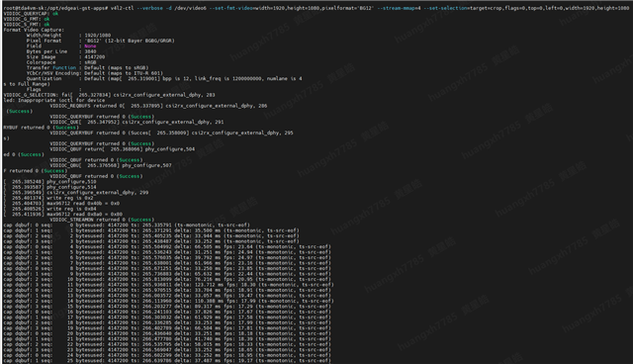
Task: Click the '--stream-mmap=4' option text
Action: (399, 8)
